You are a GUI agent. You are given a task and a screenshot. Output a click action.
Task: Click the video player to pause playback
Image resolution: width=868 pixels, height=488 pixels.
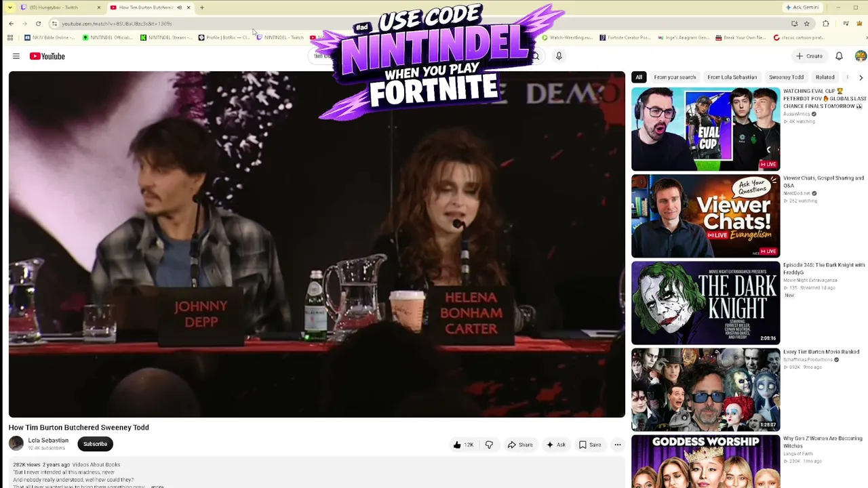pyautogui.click(x=317, y=244)
